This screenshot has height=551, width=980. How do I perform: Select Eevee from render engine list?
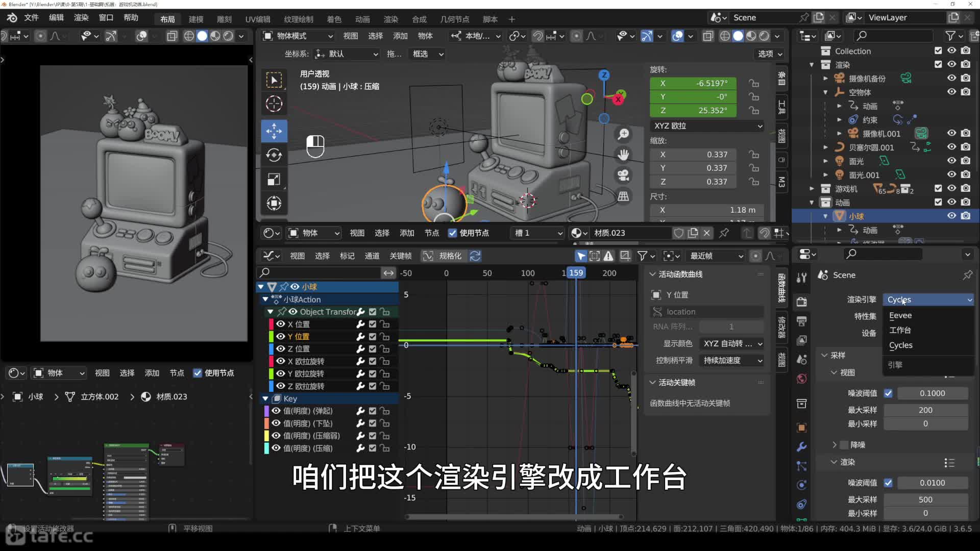pyautogui.click(x=900, y=315)
